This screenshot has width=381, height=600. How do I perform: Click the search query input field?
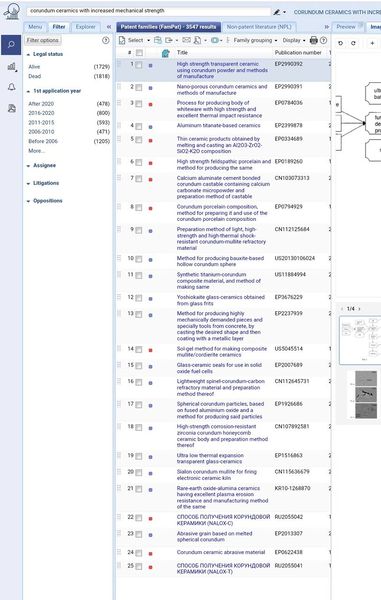pyautogui.click(x=149, y=11)
